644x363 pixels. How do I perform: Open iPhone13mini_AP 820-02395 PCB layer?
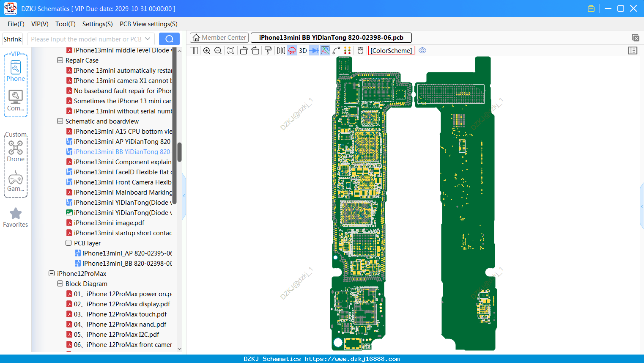pyautogui.click(x=123, y=253)
